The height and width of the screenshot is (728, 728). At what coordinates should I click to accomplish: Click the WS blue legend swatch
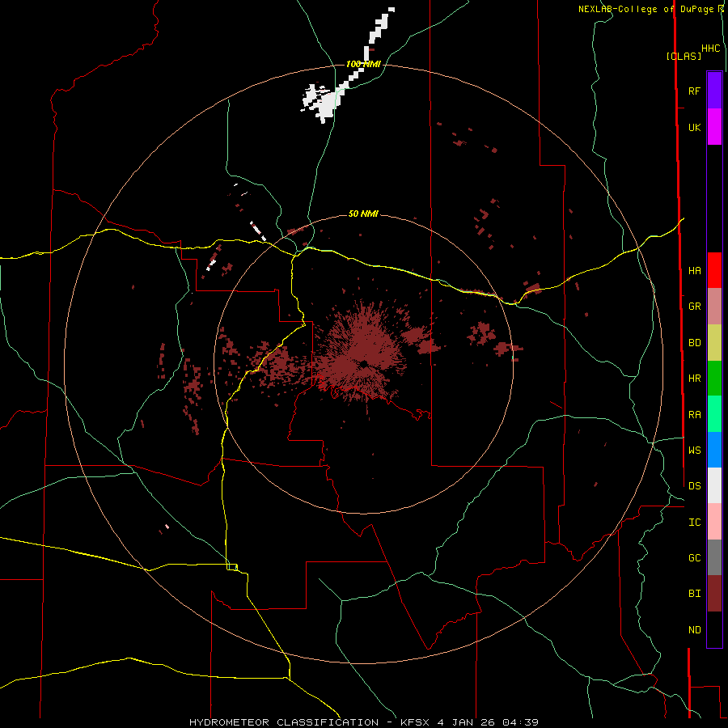tap(714, 450)
